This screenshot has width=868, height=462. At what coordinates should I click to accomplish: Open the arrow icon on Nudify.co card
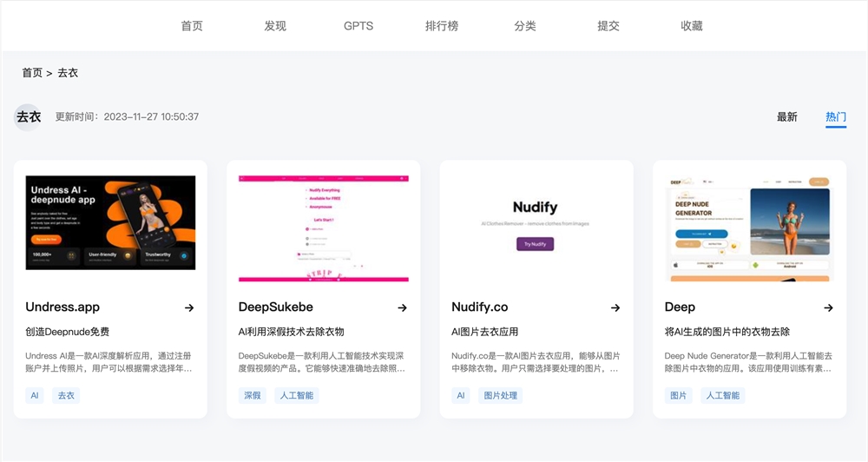[x=615, y=307]
